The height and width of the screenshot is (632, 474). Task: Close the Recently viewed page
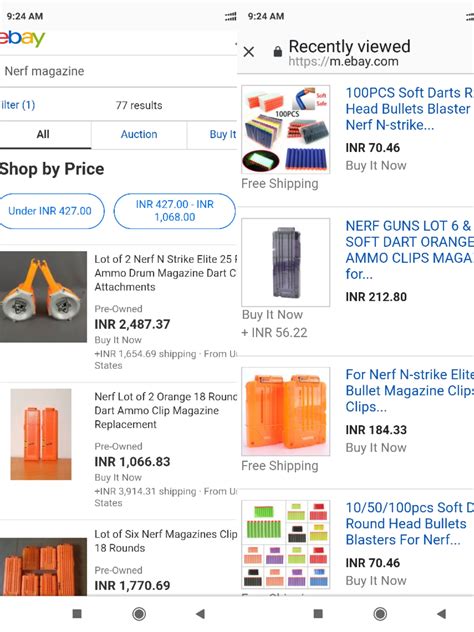[249, 52]
